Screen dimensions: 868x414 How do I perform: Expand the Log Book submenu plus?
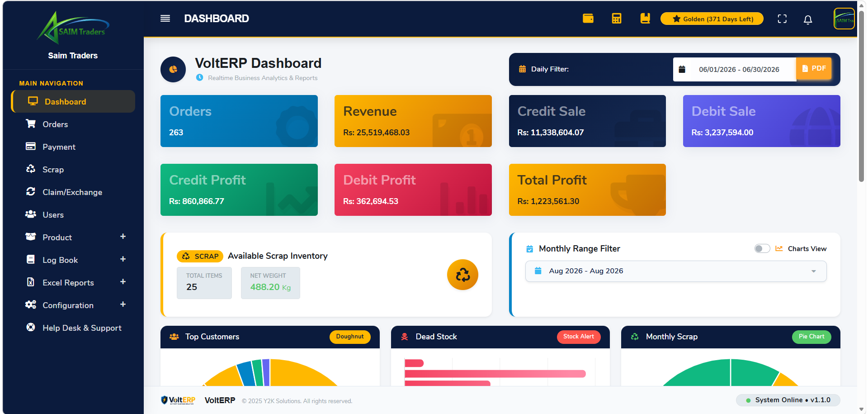coord(123,259)
